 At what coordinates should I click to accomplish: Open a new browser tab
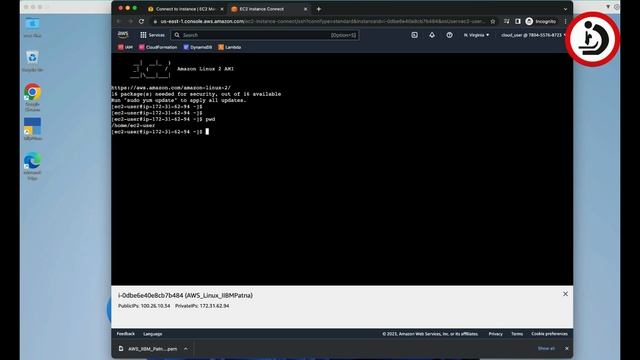[x=319, y=9]
